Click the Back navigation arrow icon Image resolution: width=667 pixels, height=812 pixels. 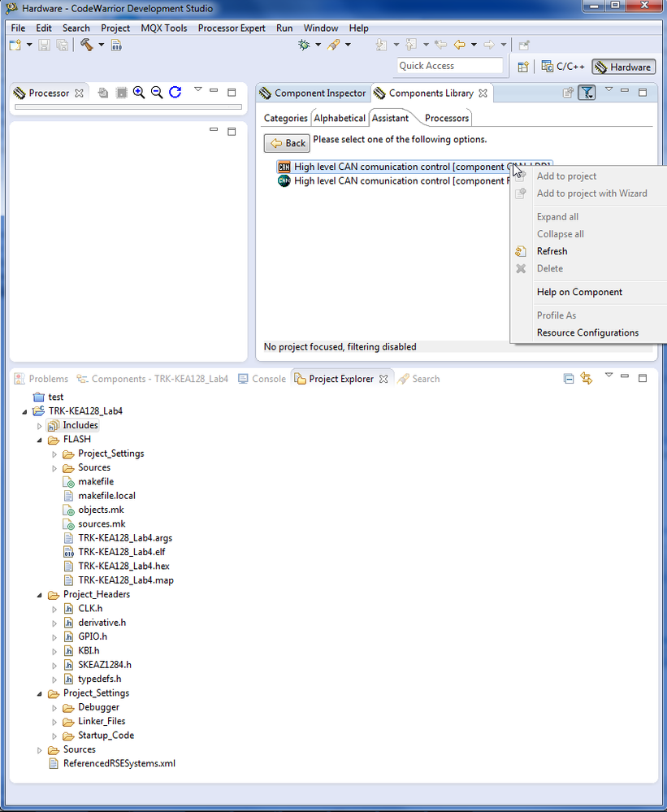(x=460, y=45)
